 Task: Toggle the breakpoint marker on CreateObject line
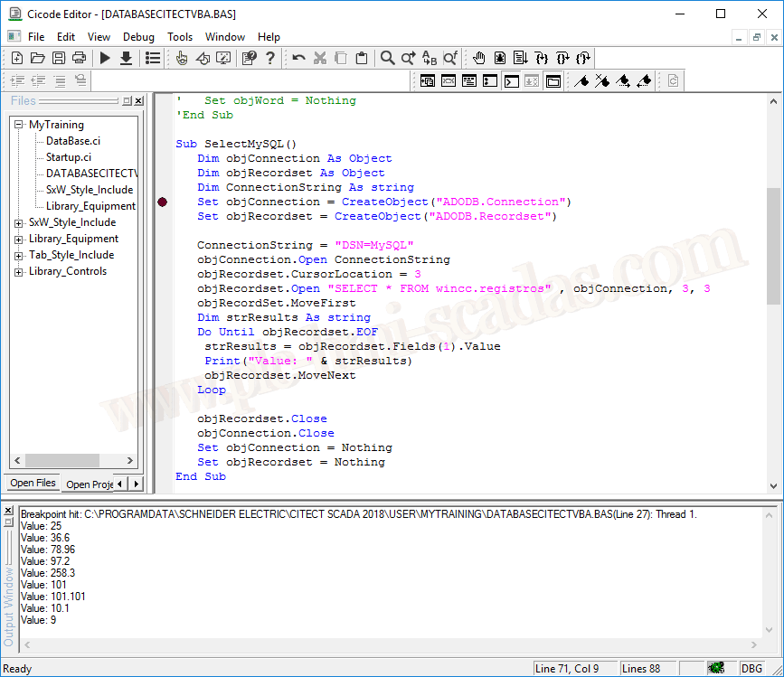coord(163,202)
